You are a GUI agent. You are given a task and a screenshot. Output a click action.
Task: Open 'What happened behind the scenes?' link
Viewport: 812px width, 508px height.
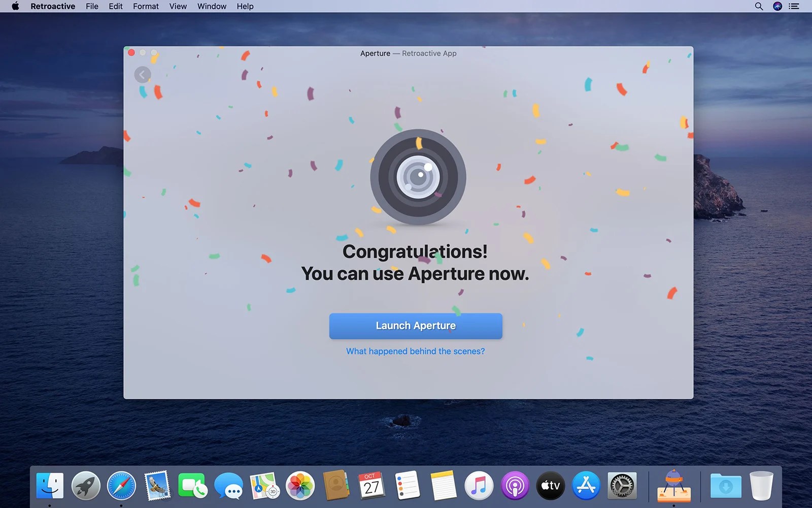[x=415, y=351]
